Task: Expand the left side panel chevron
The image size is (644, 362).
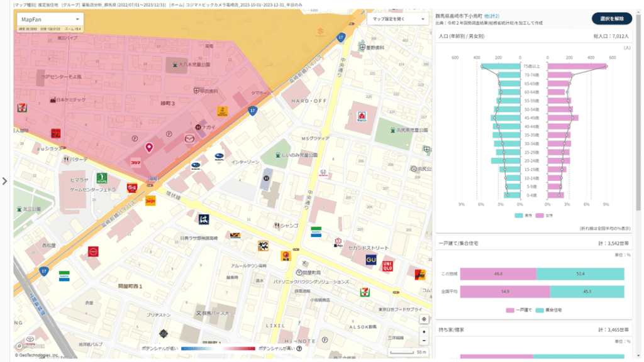Action: (4, 182)
